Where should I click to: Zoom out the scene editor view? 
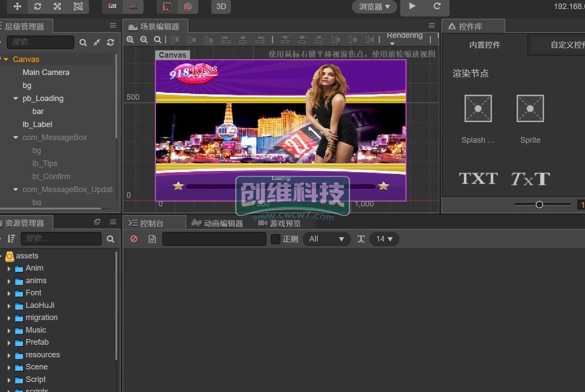point(144,40)
